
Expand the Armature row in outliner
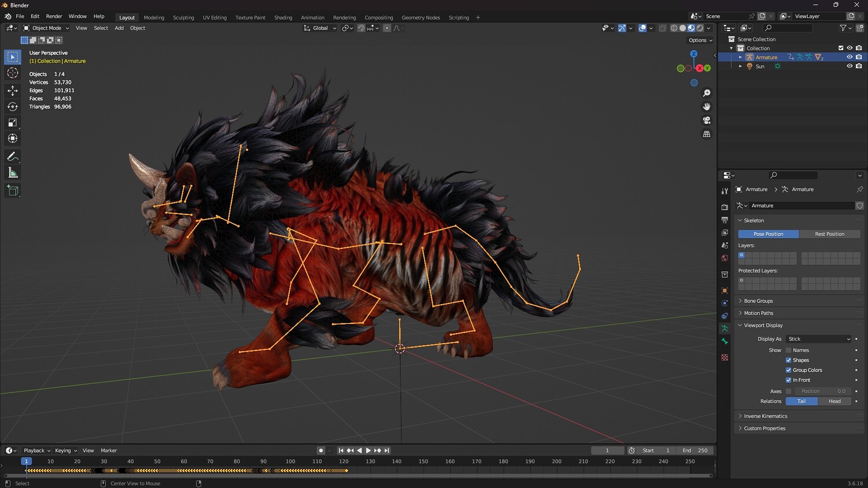click(x=740, y=57)
